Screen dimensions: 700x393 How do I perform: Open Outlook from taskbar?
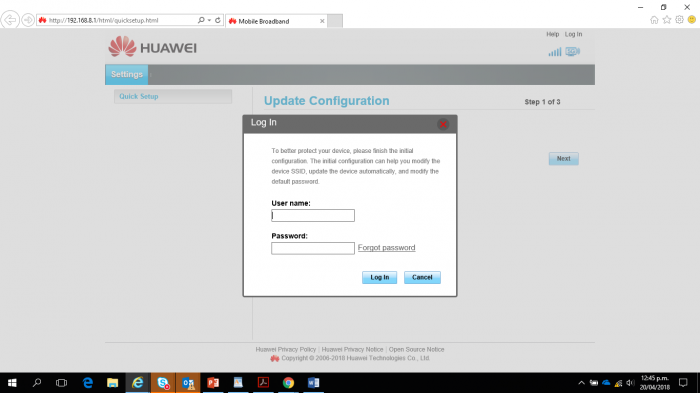point(188,383)
